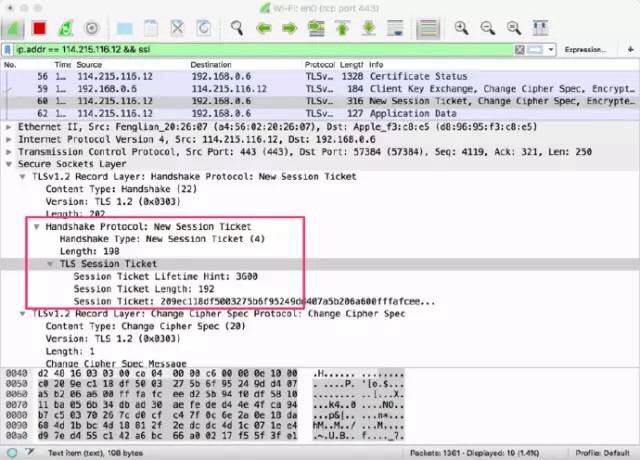The width and height of the screenshot is (640, 460).
Task: Select Change Cipher Spec Message row
Action: pos(116,363)
